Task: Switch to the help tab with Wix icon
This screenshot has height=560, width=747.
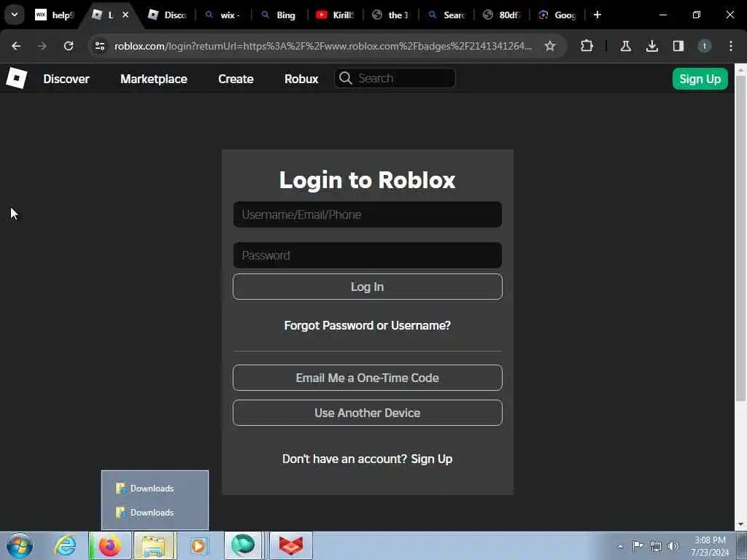Action: (x=54, y=15)
